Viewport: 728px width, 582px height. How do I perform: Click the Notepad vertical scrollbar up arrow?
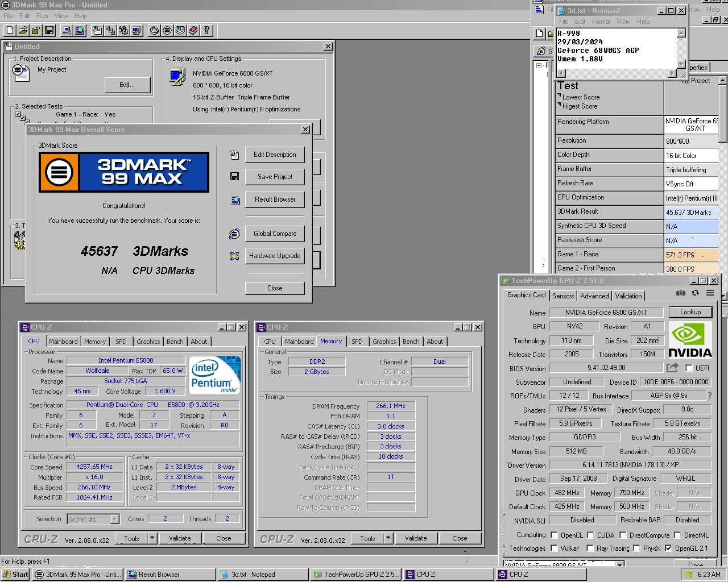click(x=681, y=34)
